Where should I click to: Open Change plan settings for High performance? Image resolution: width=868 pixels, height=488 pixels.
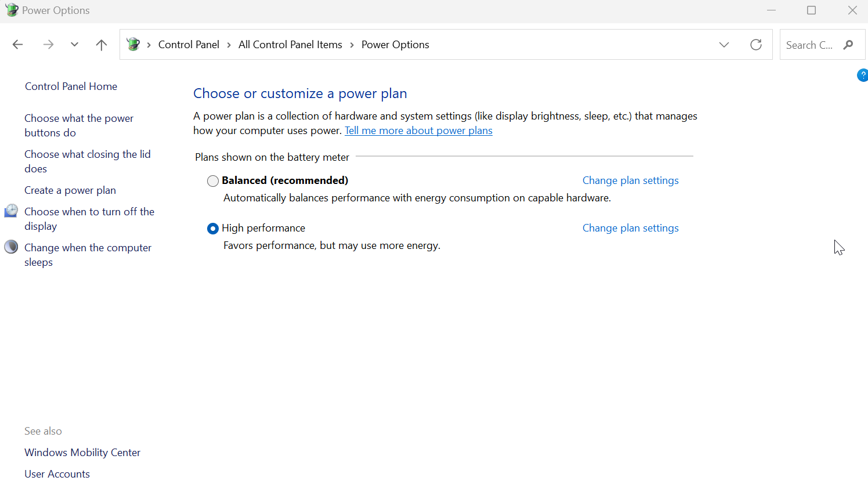pyautogui.click(x=630, y=227)
